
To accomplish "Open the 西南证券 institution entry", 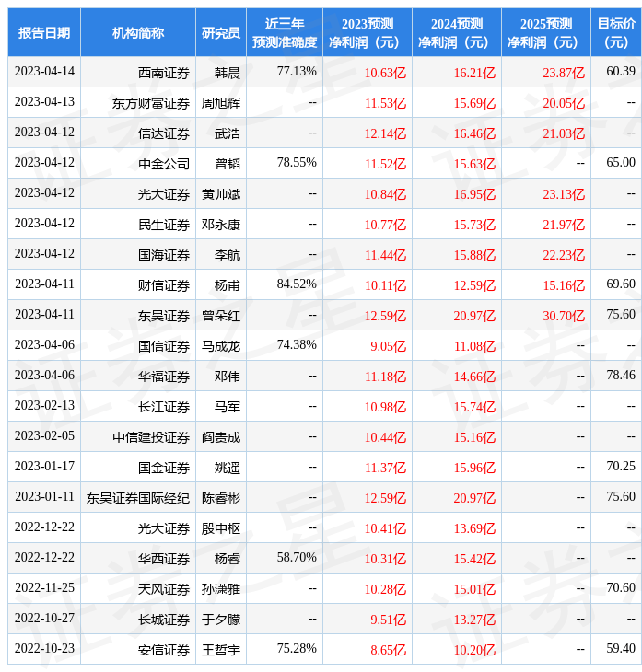I will click(x=164, y=72).
